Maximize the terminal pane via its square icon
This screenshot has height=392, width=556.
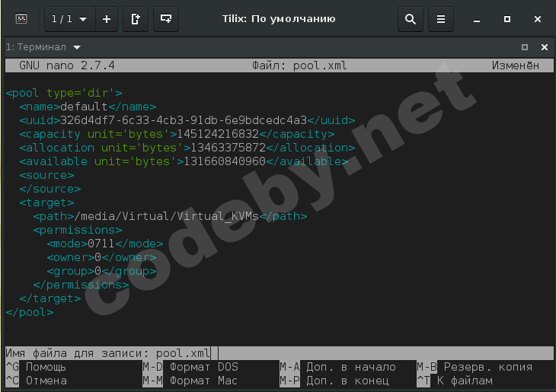coord(524,47)
